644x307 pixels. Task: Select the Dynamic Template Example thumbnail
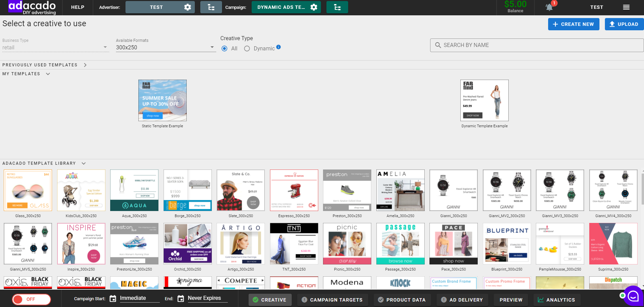pyautogui.click(x=485, y=100)
